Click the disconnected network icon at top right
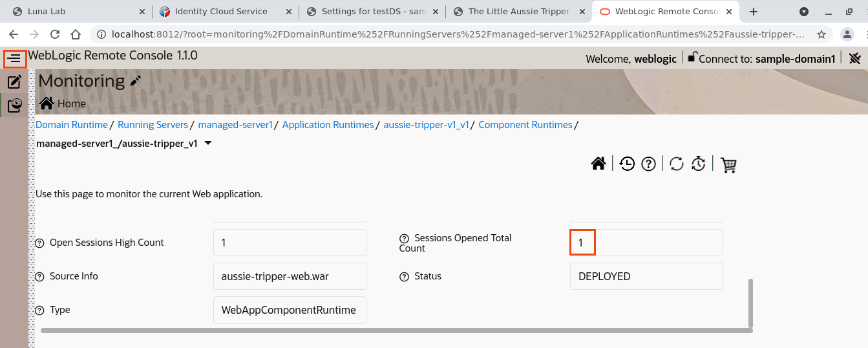This screenshot has width=868, height=348. [x=855, y=58]
